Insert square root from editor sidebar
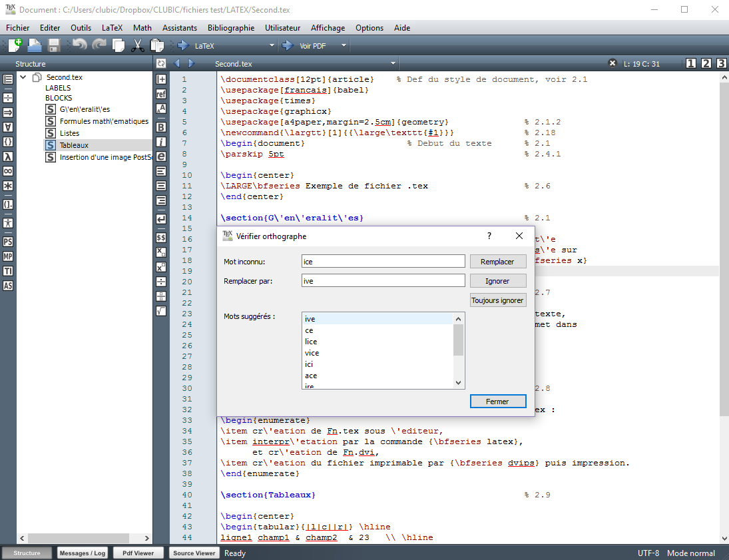This screenshot has height=560, width=729. click(x=161, y=310)
